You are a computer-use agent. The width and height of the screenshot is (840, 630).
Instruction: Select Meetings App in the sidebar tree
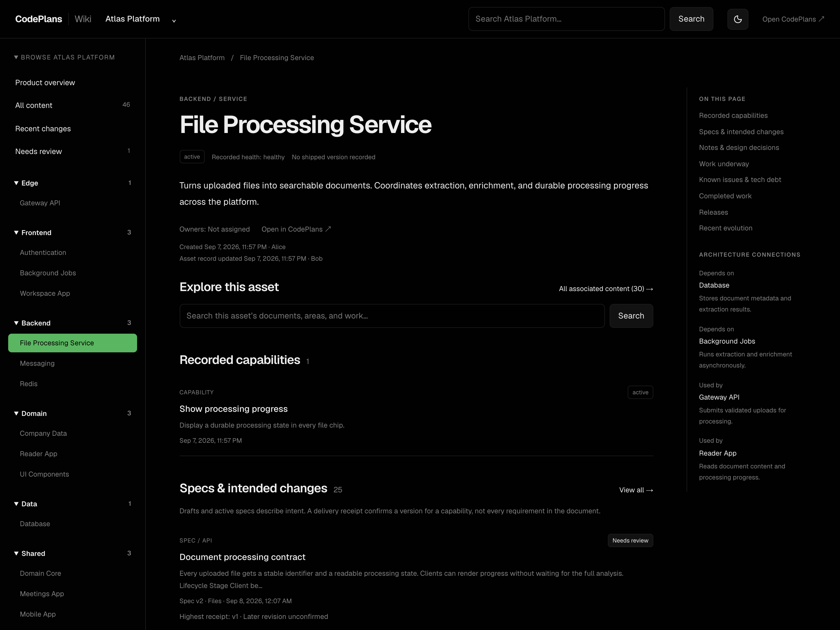coord(73,594)
